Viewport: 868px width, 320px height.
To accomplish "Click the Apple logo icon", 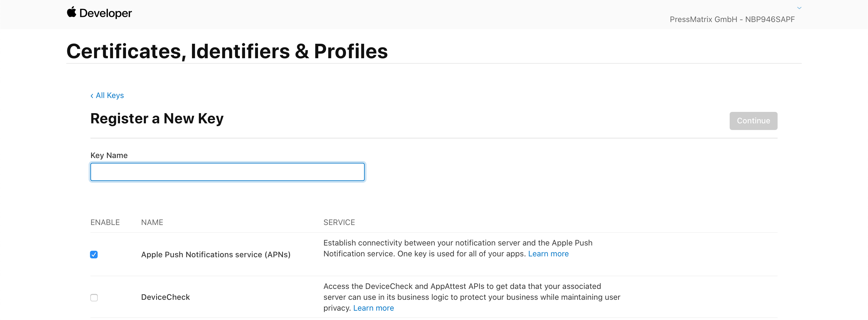I will click(71, 12).
